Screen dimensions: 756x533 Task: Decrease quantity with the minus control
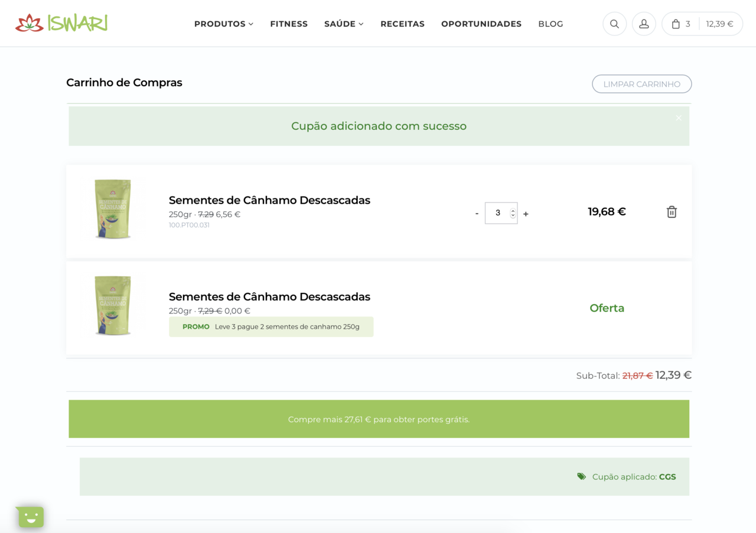point(477,213)
